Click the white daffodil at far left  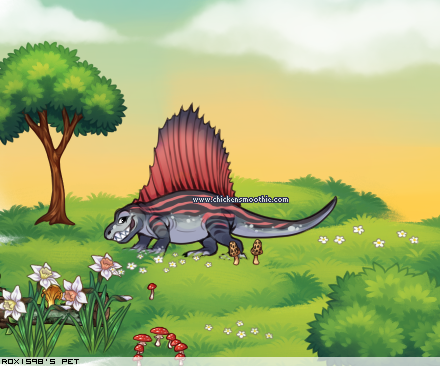coord(12,303)
